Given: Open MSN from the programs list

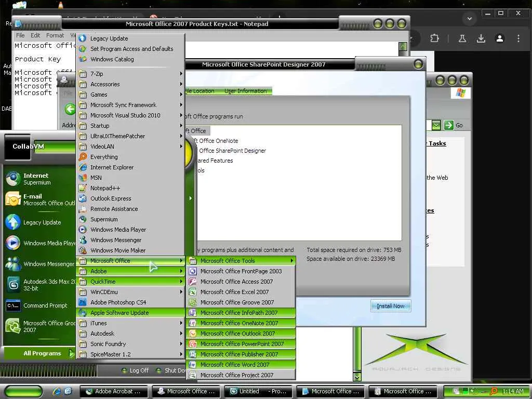Looking at the screenshot, I should coord(130,178).
